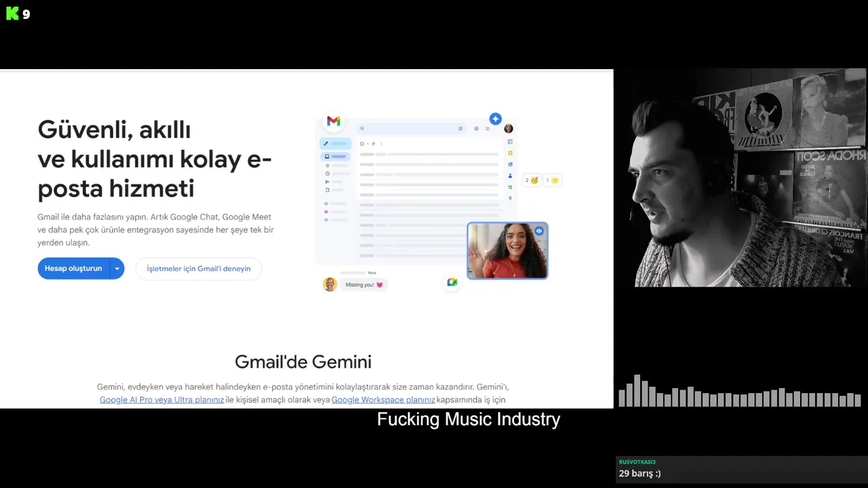Click the "Güvenli, akıllı" headline text
The image size is (868, 488).
(114, 129)
